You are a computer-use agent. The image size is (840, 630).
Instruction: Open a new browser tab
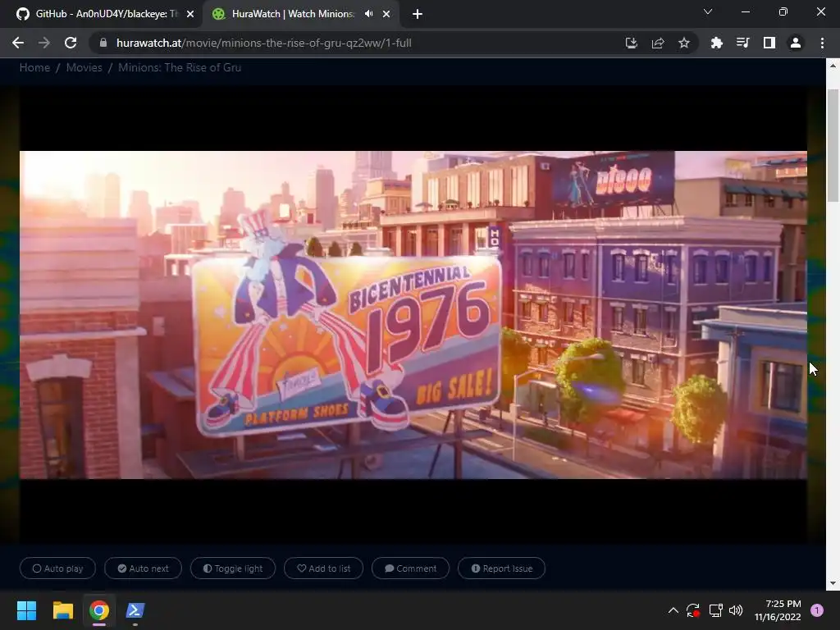click(x=418, y=15)
